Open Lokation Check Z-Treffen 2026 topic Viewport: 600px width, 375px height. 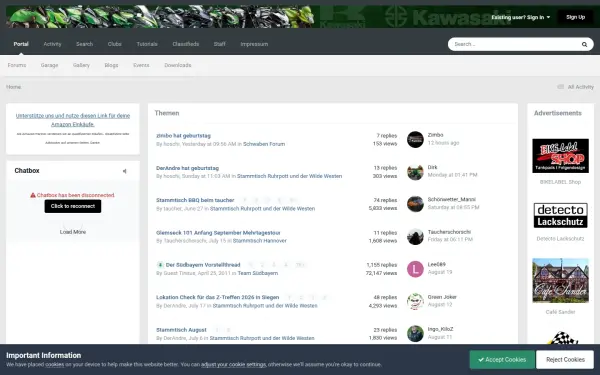(x=217, y=297)
